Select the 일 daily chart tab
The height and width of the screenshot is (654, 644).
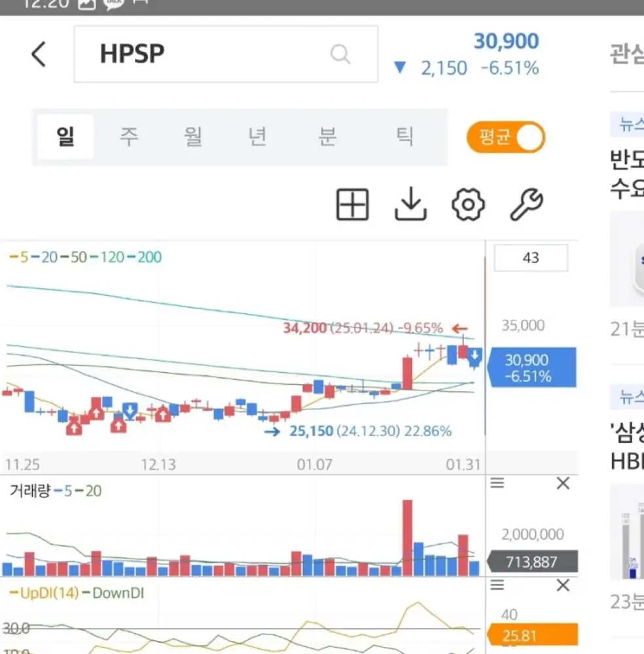pyautogui.click(x=65, y=137)
